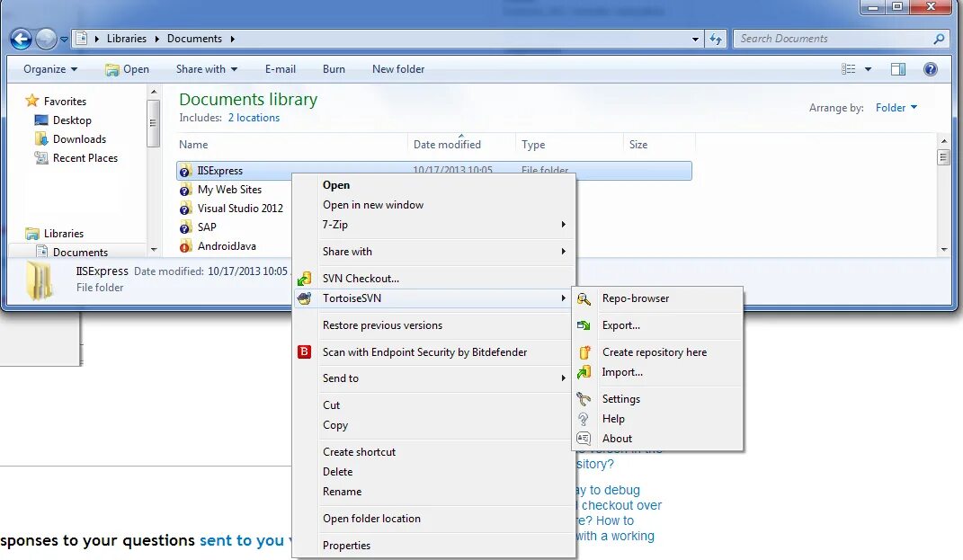This screenshot has width=963, height=560.
Task: Open the Share with toolbar dropdown
Action: (207, 69)
